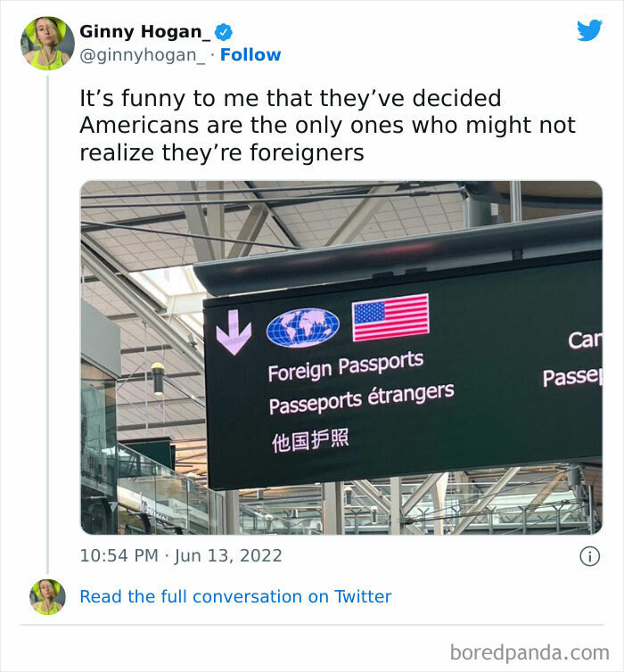Click the blue verified badge
The height and width of the screenshot is (672, 624).
tap(225, 32)
